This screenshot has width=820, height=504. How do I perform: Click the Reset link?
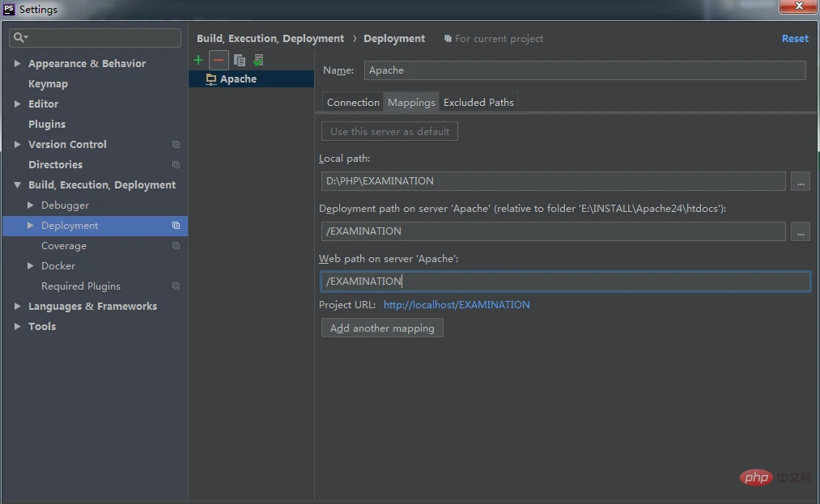(x=795, y=39)
